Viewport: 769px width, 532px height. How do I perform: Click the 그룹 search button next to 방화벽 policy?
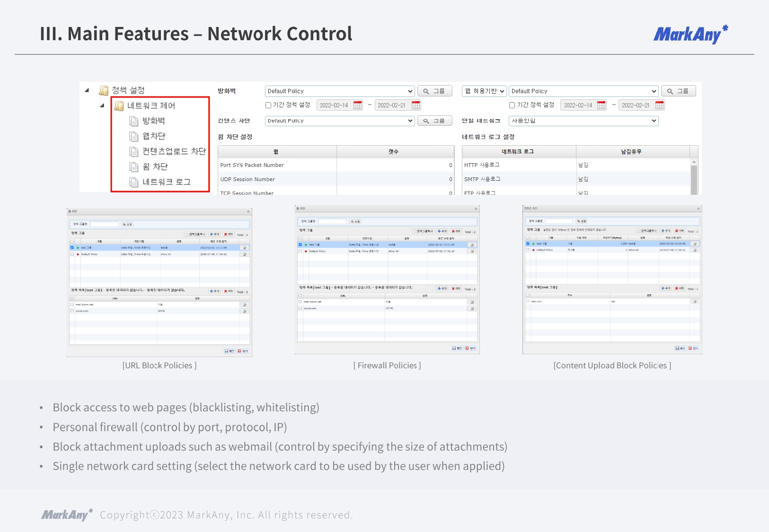pyautogui.click(x=434, y=91)
